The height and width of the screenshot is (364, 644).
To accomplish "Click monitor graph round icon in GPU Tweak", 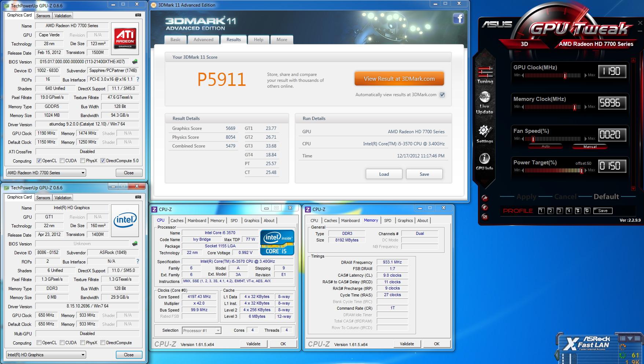I will (x=485, y=216).
